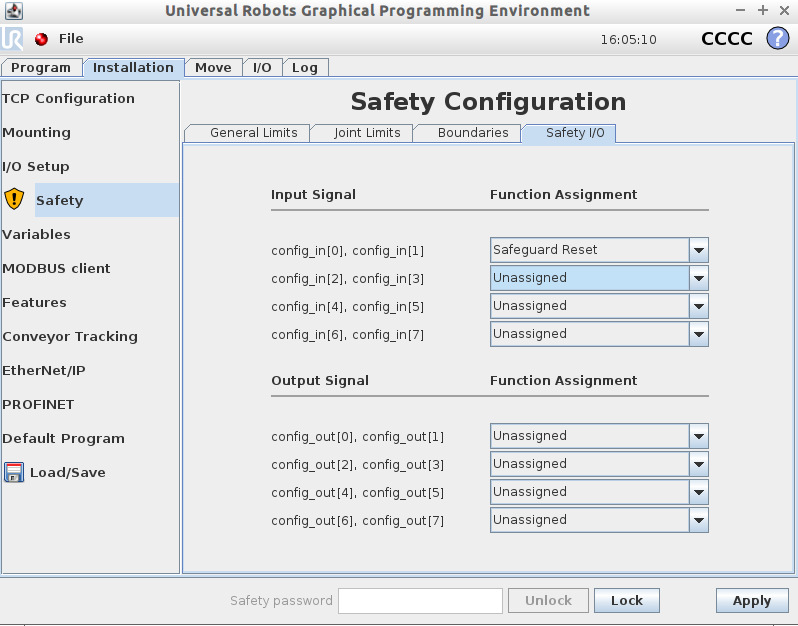Select Safety in the sidebar

pyautogui.click(x=106, y=200)
